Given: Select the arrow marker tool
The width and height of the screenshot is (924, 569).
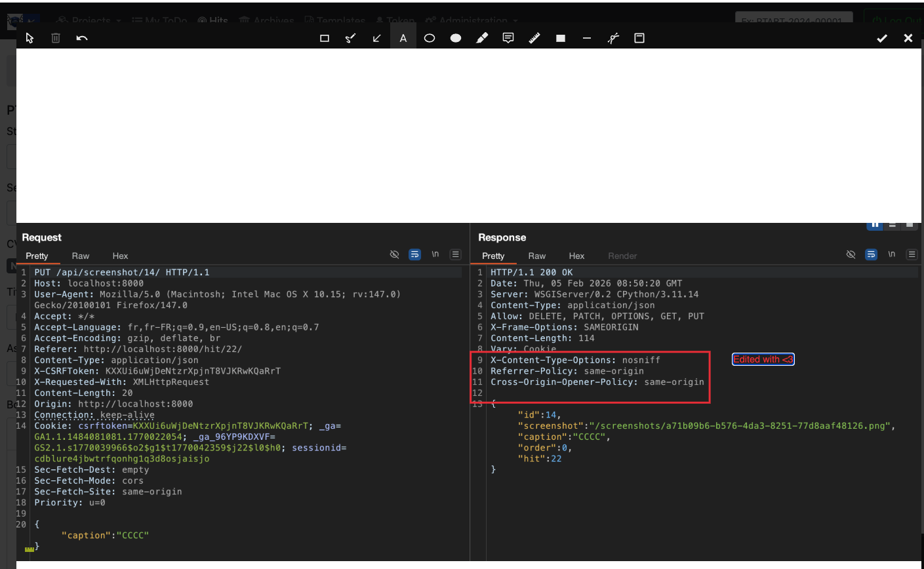Looking at the screenshot, I should click(377, 38).
